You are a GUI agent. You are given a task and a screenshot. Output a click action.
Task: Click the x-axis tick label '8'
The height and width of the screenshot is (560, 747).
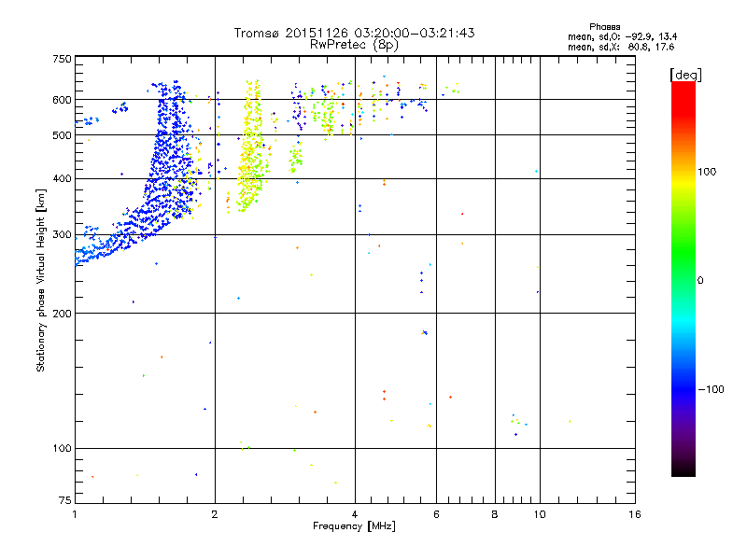pos(495,514)
